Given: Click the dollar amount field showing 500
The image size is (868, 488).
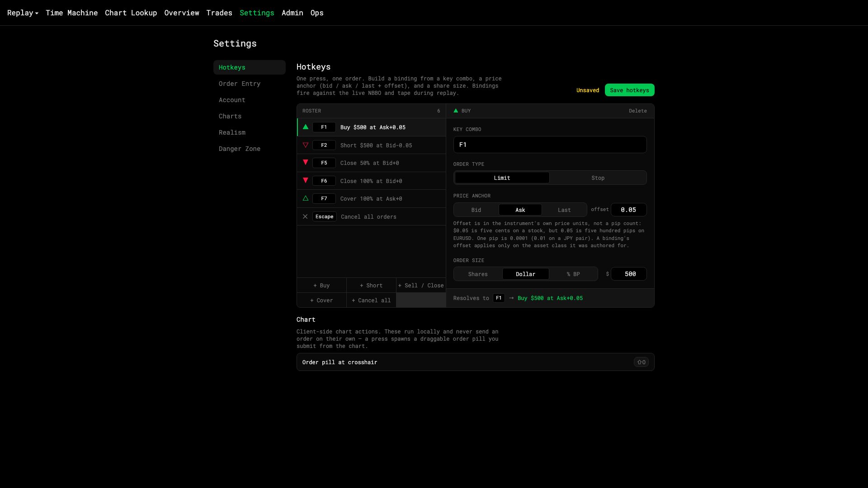Looking at the screenshot, I should [628, 274].
